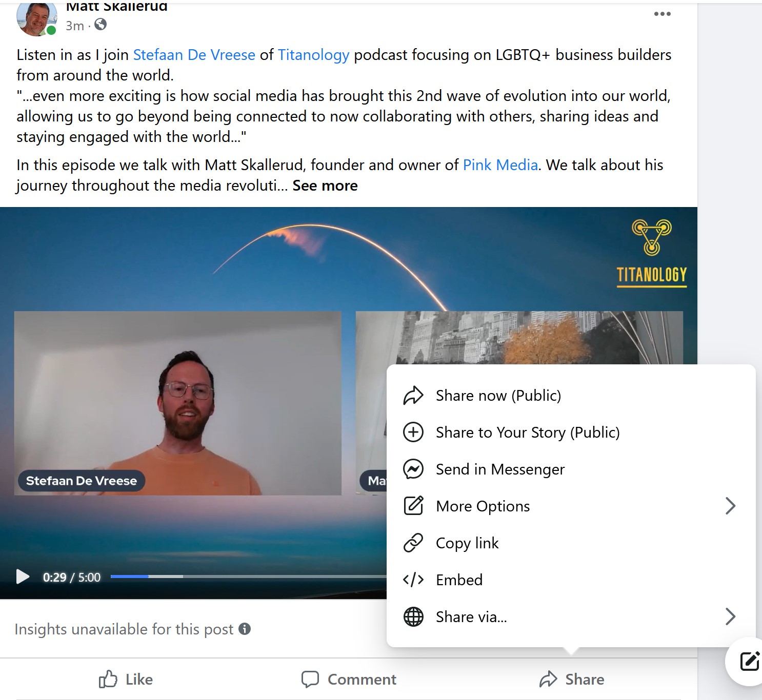Expand post text with See more
This screenshot has width=762, height=700.
tap(325, 186)
